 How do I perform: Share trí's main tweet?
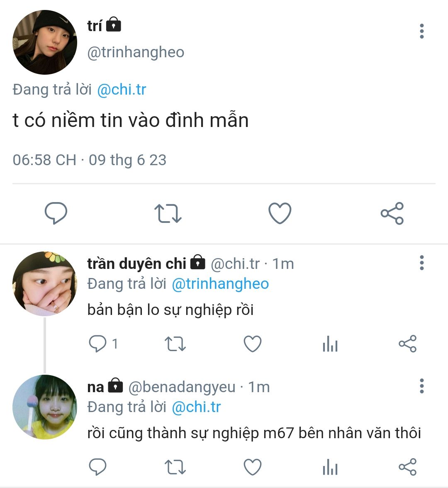(392, 213)
